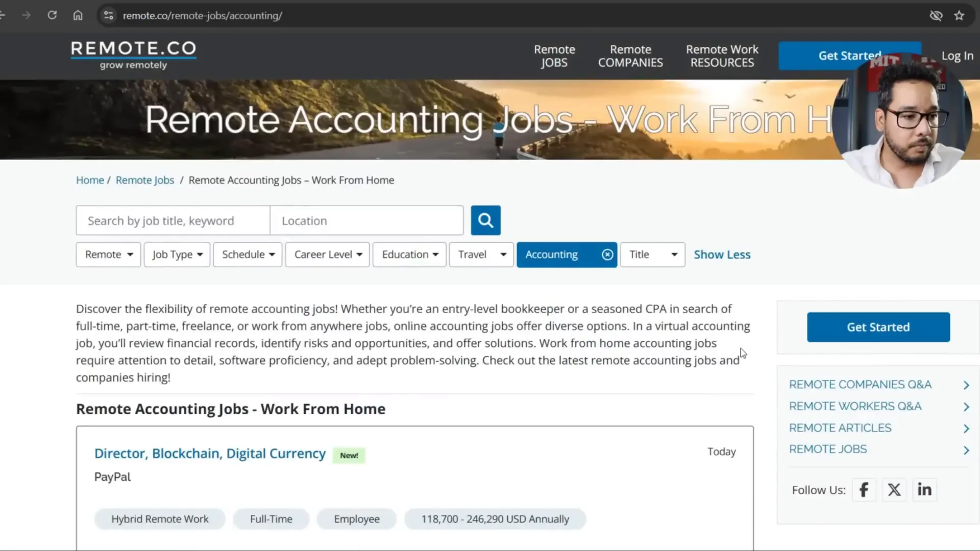Click the sidebar Get Started button
Screen dimensions: 980x551
(x=878, y=327)
